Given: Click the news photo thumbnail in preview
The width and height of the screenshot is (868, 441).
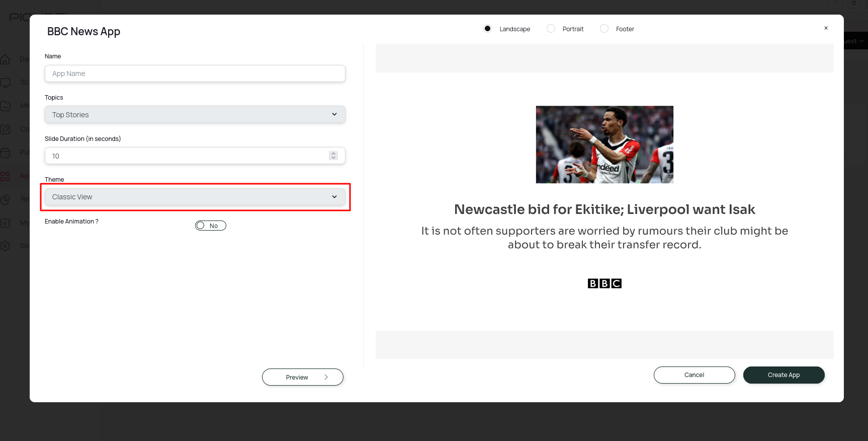Looking at the screenshot, I should pyautogui.click(x=604, y=144).
